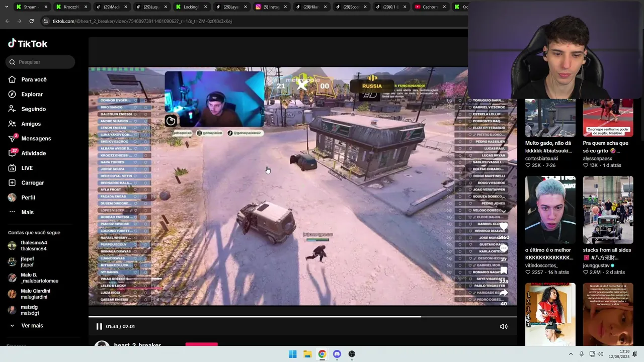Select the tiktok.com URL address bar
644x362 pixels.
coord(252,21)
